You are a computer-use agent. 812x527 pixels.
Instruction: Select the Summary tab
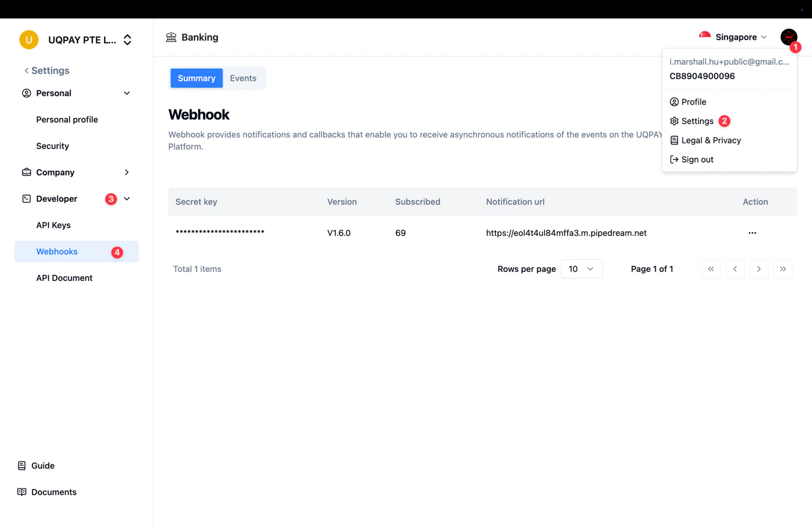coord(196,78)
